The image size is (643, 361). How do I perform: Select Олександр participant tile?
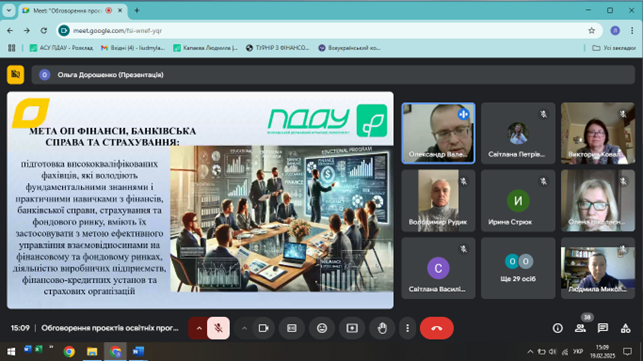pyautogui.click(x=438, y=133)
